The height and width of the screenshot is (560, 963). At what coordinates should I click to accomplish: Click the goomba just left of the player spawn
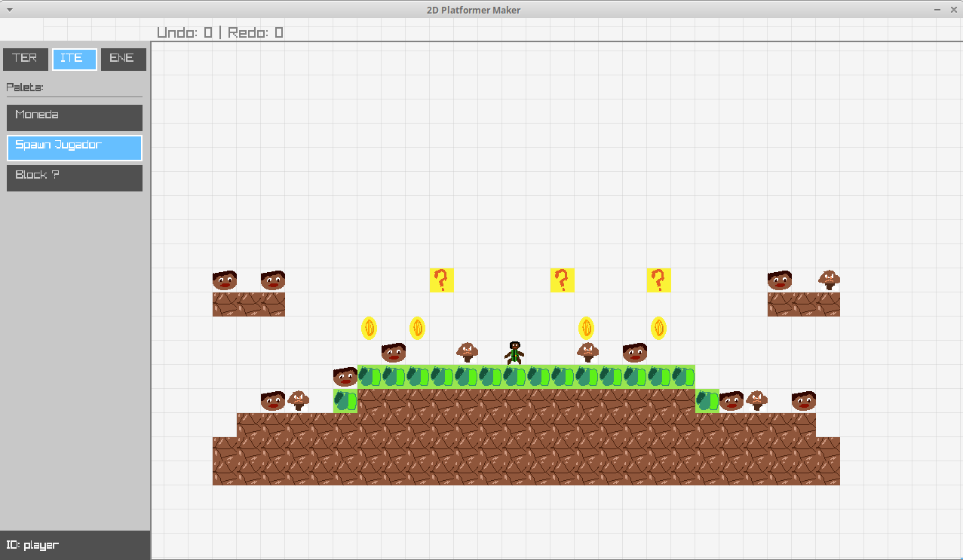pyautogui.click(x=468, y=352)
